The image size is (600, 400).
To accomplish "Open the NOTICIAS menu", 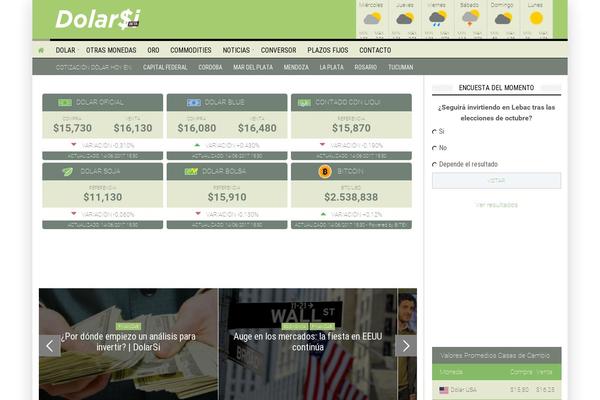I will pos(236,50).
